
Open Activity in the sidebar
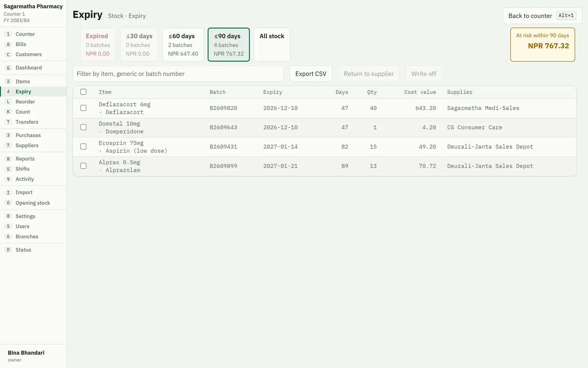[x=33, y=179]
